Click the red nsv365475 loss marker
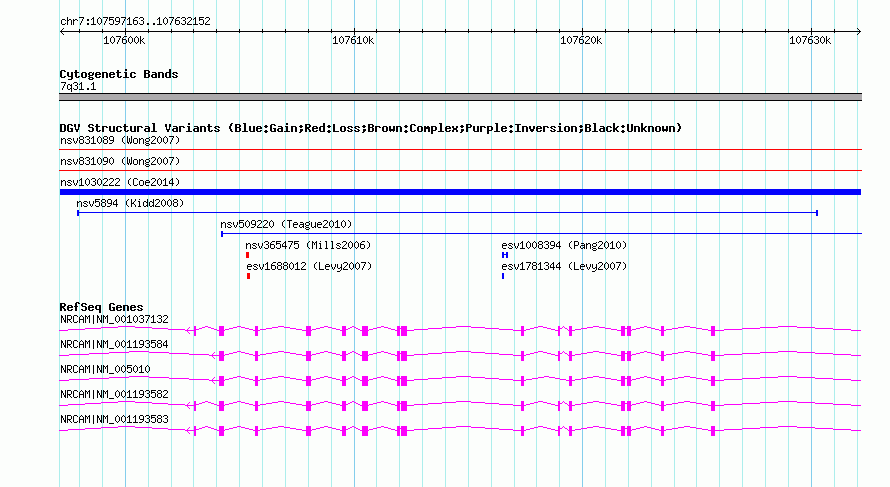Screen dimensions: 890x487 click(247, 255)
